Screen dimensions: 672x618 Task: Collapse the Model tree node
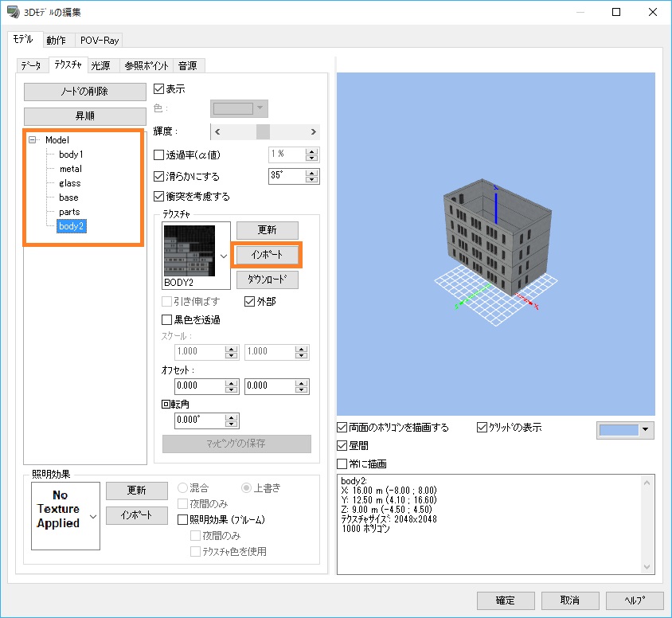(x=32, y=139)
